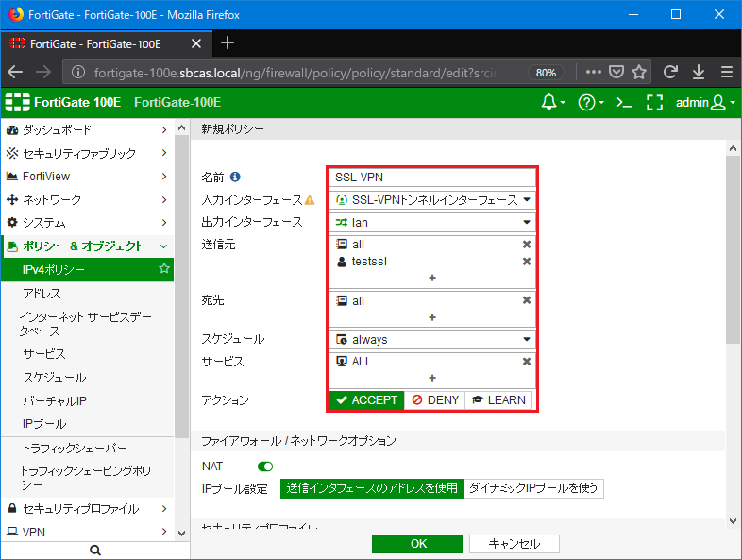Open トラフィックシェーピングポリシー page

point(87,478)
